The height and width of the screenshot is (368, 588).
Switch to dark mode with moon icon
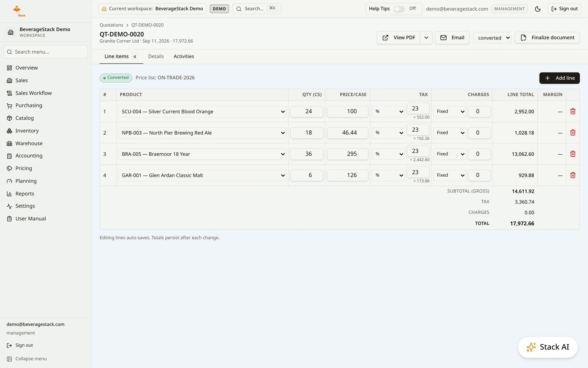click(x=537, y=9)
